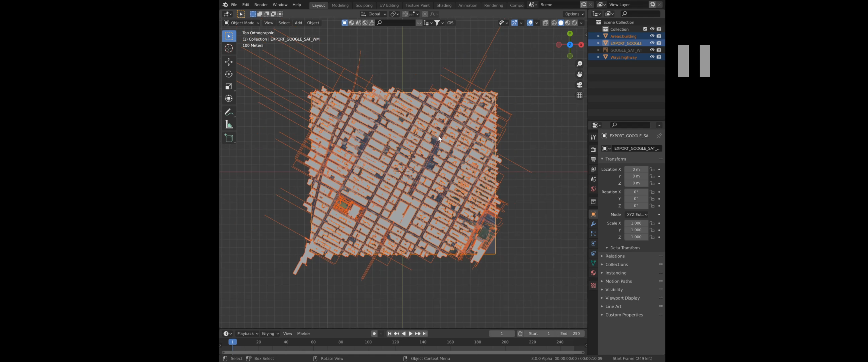Screen dimensions: 868x362
Task: Activate the Measure tool
Action: click(x=229, y=125)
